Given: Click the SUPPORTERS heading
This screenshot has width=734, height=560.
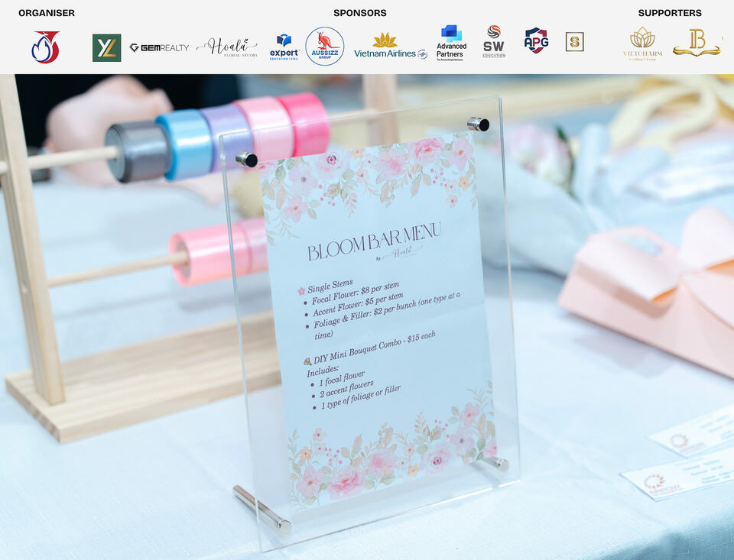Looking at the screenshot, I should [670, 13].
